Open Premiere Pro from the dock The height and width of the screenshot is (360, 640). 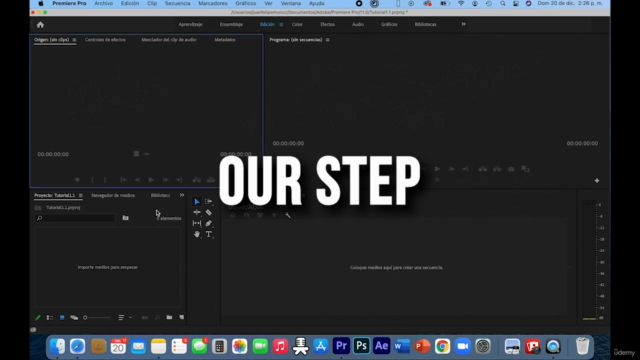click(341, 346)
